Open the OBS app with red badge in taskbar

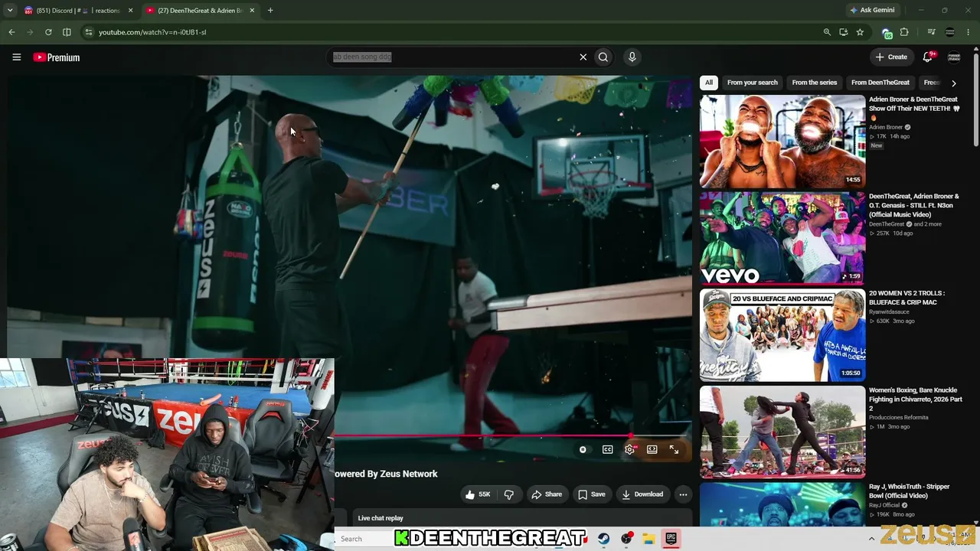point(627,539)
